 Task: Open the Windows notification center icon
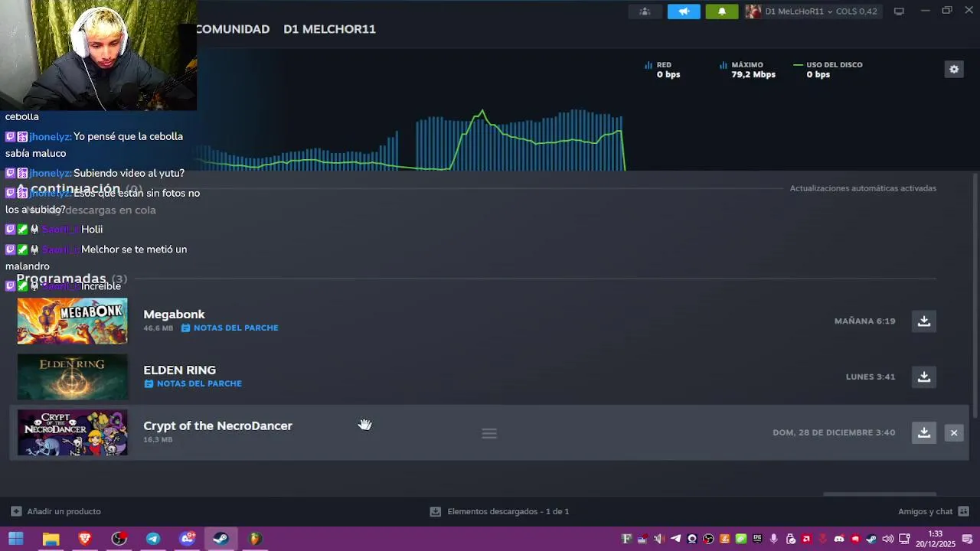[x=967, y=539]
